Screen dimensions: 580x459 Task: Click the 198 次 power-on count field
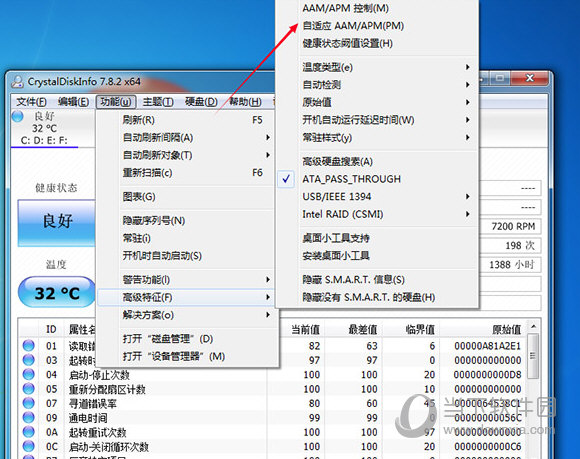(510, 245)
